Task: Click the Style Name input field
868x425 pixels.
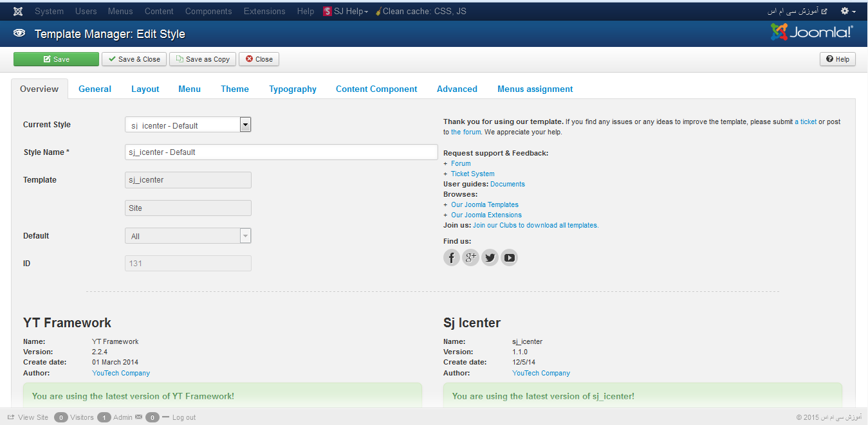Action: point(281,152)
